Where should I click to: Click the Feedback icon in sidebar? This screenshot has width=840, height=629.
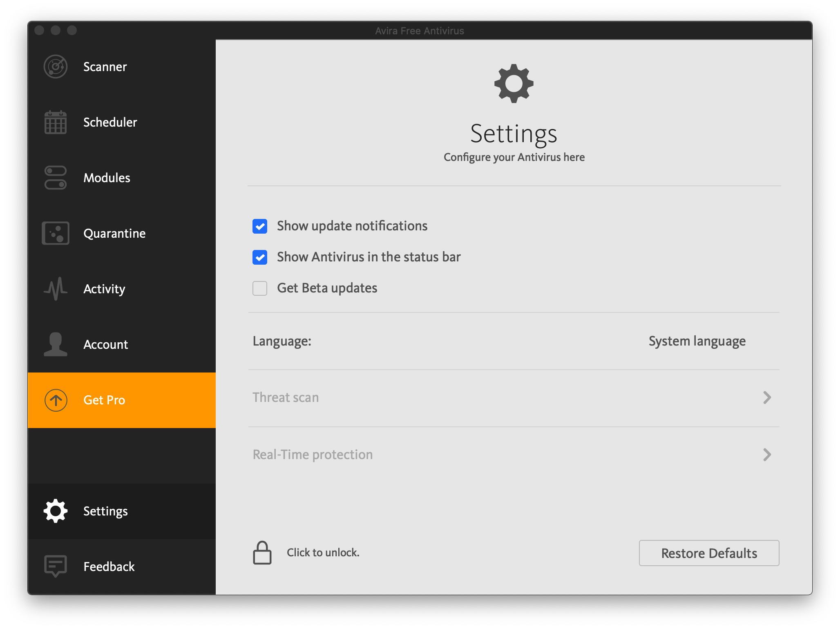click(x=54, y=566)
